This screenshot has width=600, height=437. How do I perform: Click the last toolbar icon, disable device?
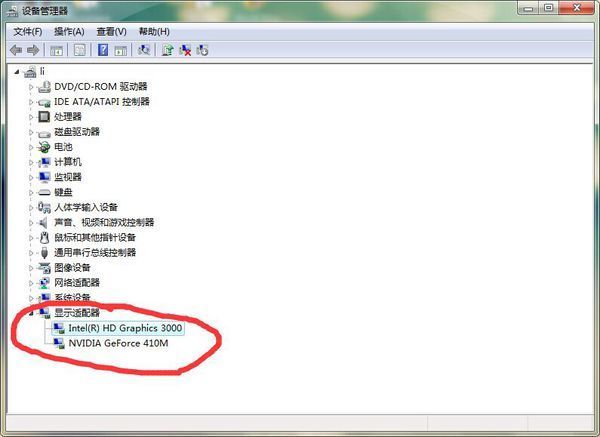(203, 49)
